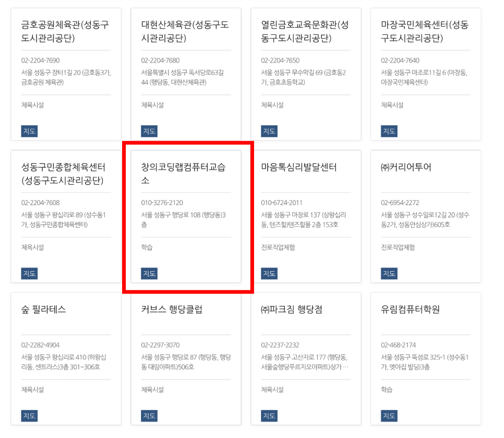Open map for ㈜커리어투어 card
The image size is (504, 438).
pos(389,273)
